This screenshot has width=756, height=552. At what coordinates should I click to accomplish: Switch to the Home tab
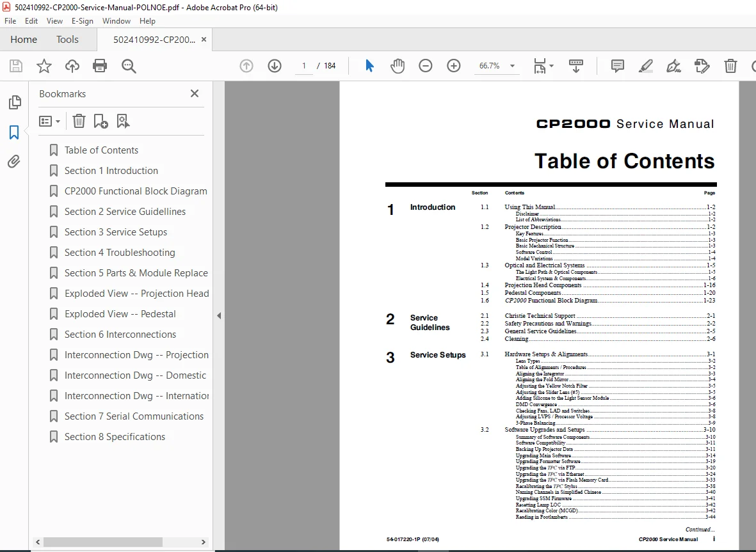coord(24,40)
